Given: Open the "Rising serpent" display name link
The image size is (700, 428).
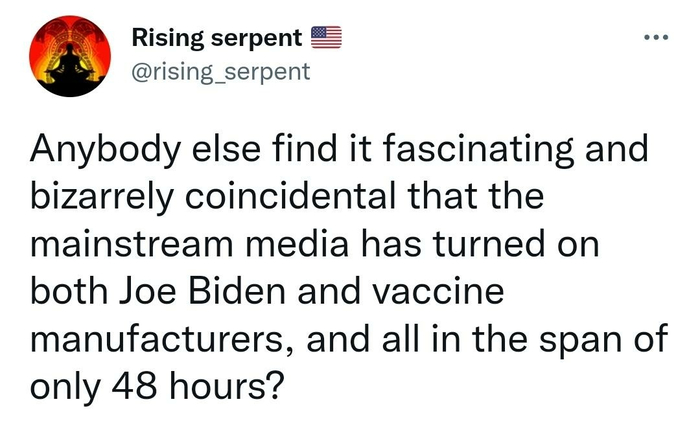Looking at the screenshot, I should point(217,39).
